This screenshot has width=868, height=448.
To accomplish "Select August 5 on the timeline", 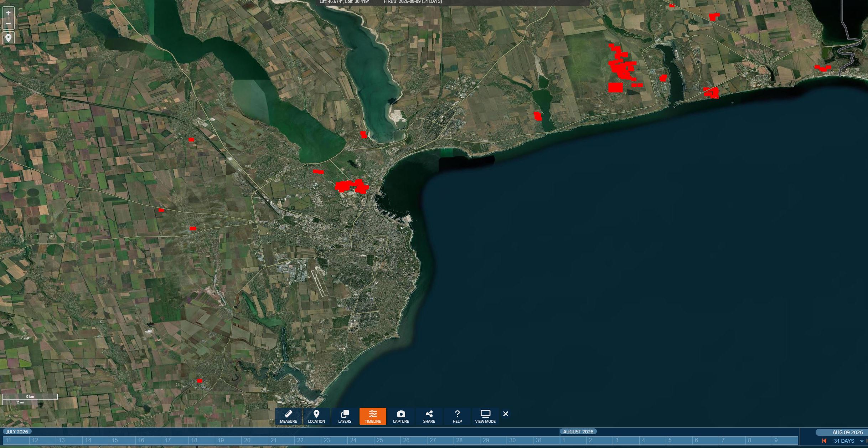I will [x=679, y=441].
